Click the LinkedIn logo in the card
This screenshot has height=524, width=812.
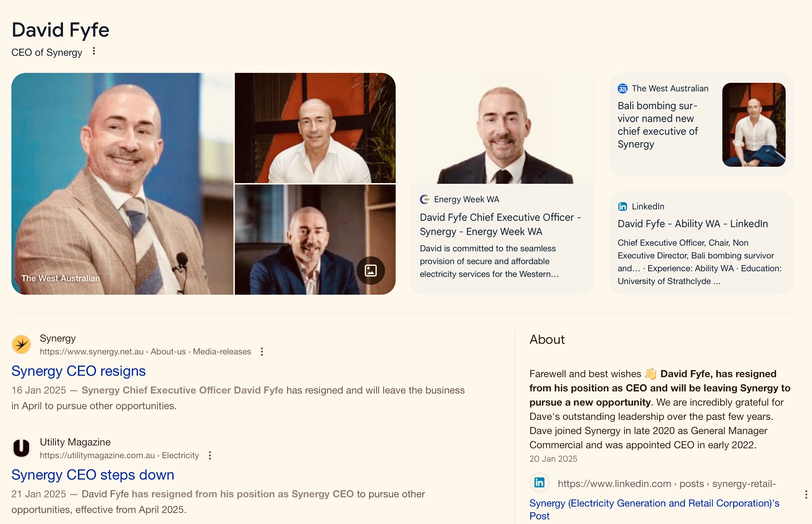[623, 207]
